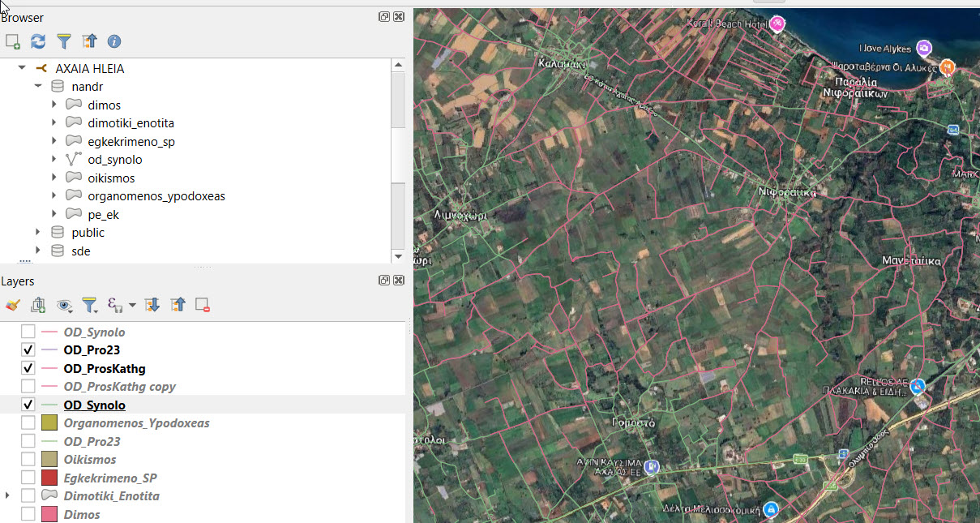Select the OD_ProsKathg copy layer name
This screenshot has height=523, width=980.
pos(120,387)
